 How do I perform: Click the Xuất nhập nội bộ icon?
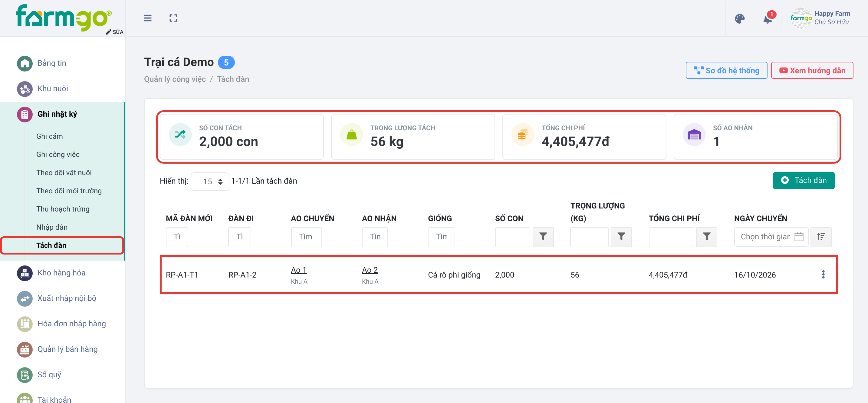coord(25,298)
